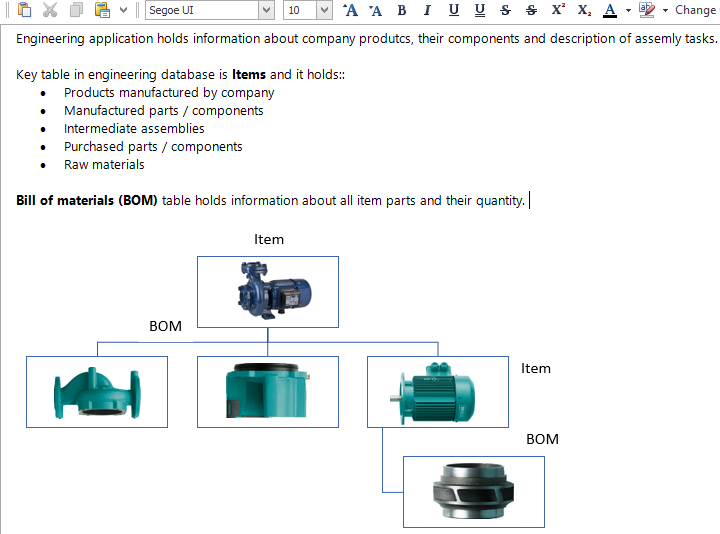Apply subscript formatting
The height and width of the screenshot is (534, 720).
(584, 10)
